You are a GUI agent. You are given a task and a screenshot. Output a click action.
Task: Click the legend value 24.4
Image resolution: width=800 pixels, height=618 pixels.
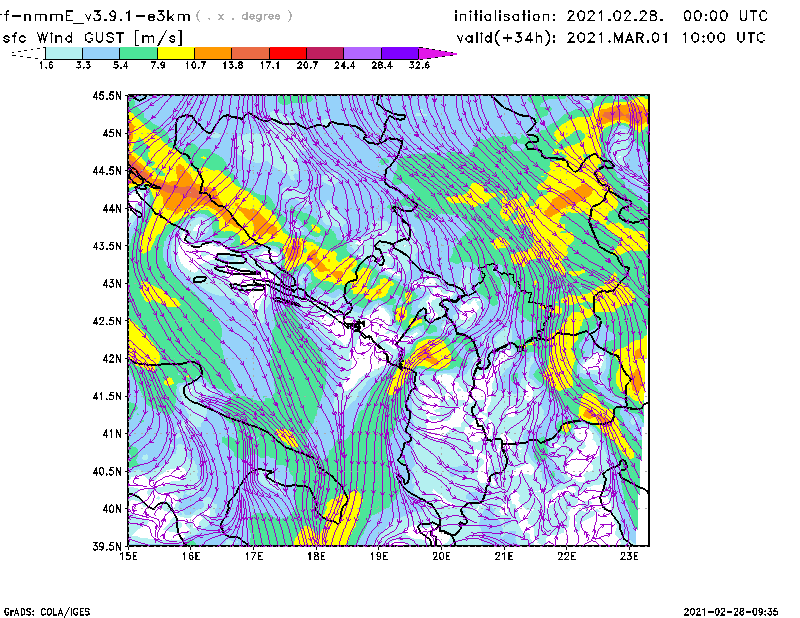(344, 65)
